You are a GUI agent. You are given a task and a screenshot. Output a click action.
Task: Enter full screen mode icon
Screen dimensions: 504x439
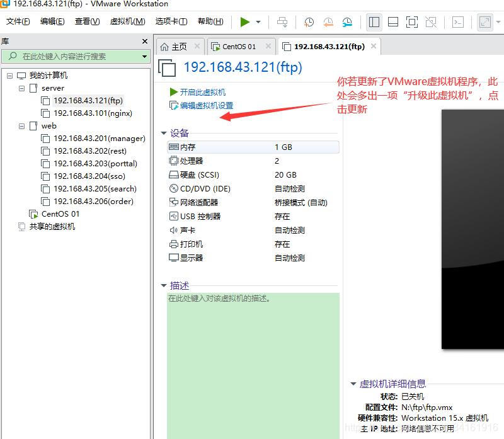(x=412, y=22)
